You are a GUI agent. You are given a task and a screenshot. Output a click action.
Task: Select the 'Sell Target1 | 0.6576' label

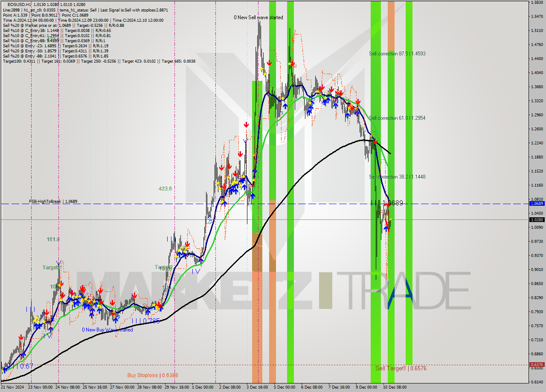(x=401, y=368)
